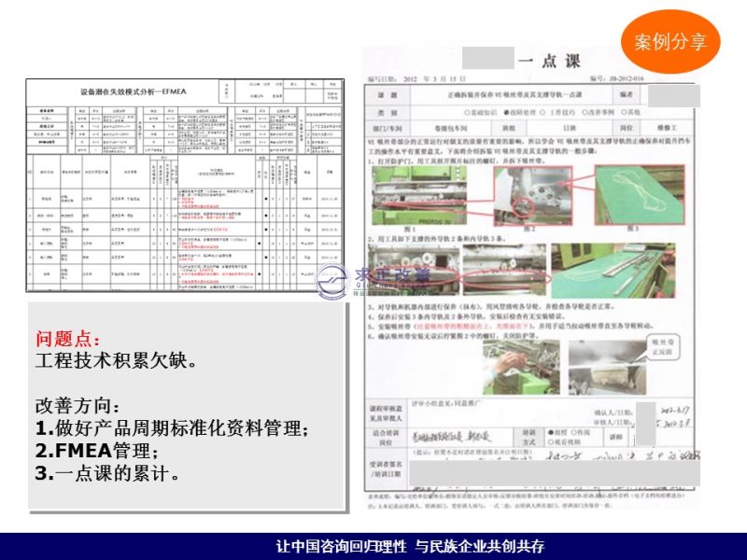Click the EFMEA table title
This screenshot has height=560, width=747.
coord(126,93)
